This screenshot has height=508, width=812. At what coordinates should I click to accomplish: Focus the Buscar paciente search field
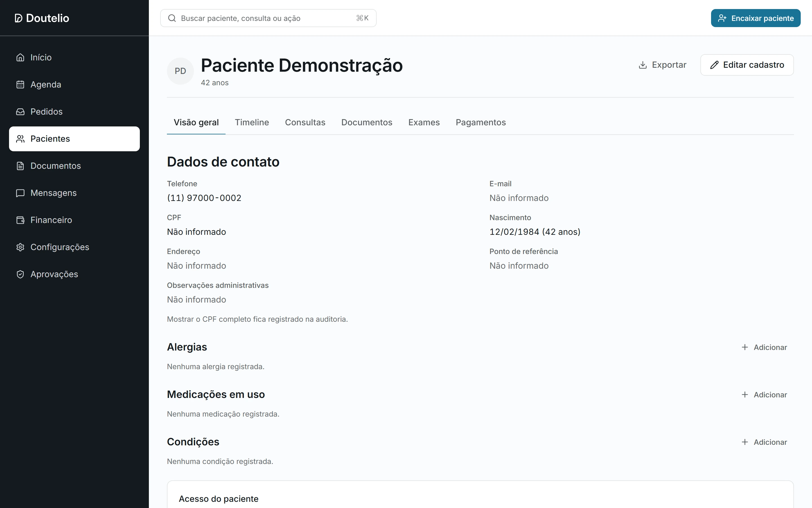point(268,18)
